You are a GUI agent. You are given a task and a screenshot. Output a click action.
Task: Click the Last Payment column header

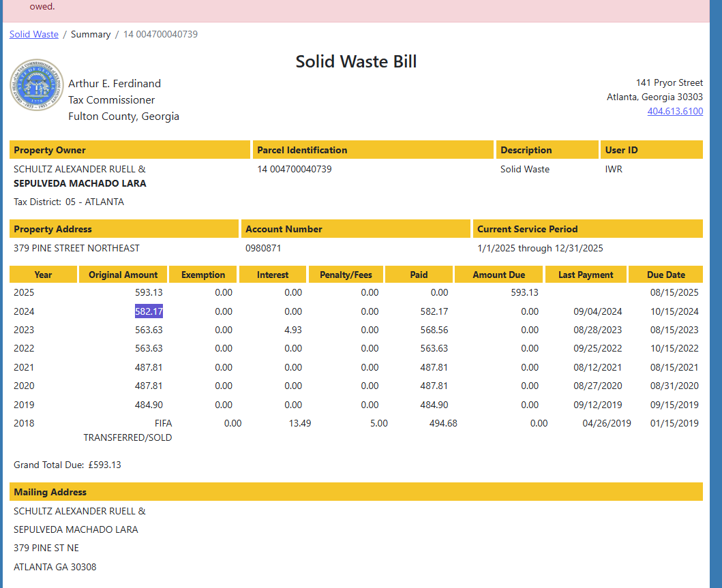[x=586, y=275]
